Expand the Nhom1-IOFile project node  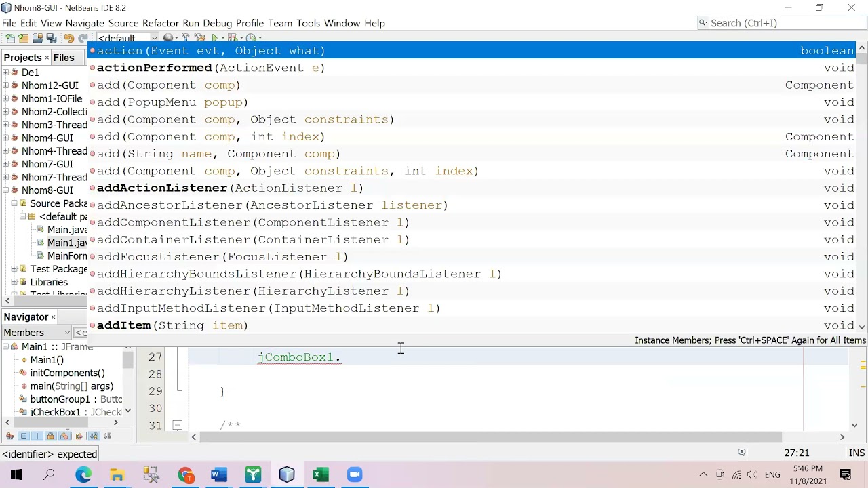(5, 99)
